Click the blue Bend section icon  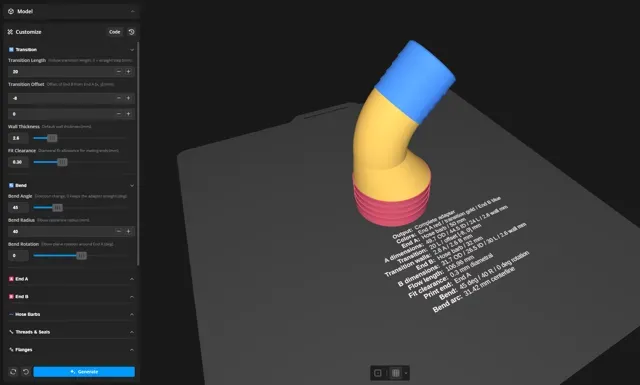tap(11, 185)
